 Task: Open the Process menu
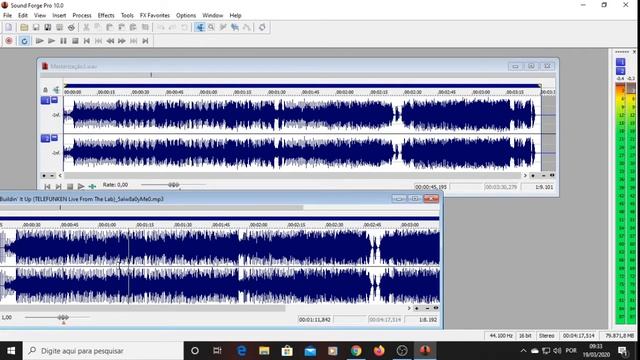point(82,15)
